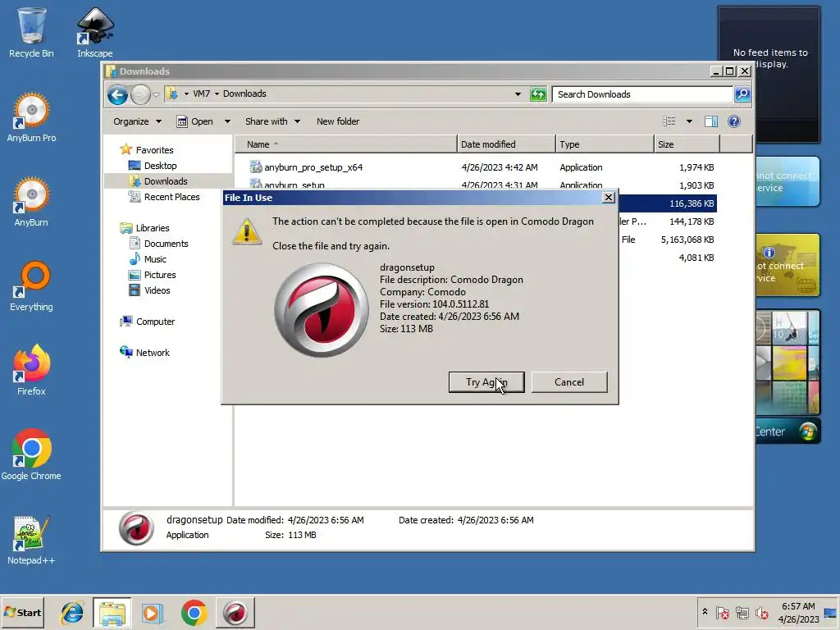Click the 116,386 KB size cell
Image resolution: width=840 pixels, height=630 pixels.
pyautogui.click(x=691, y=203)
